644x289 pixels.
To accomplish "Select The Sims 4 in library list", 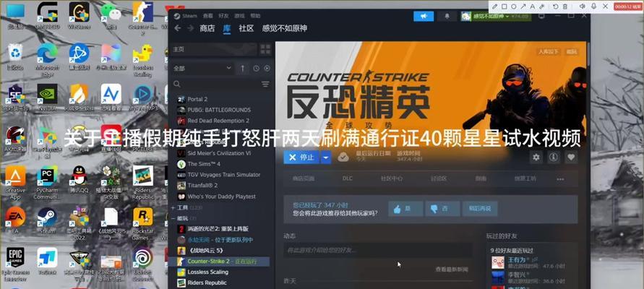I will [204, 164].
